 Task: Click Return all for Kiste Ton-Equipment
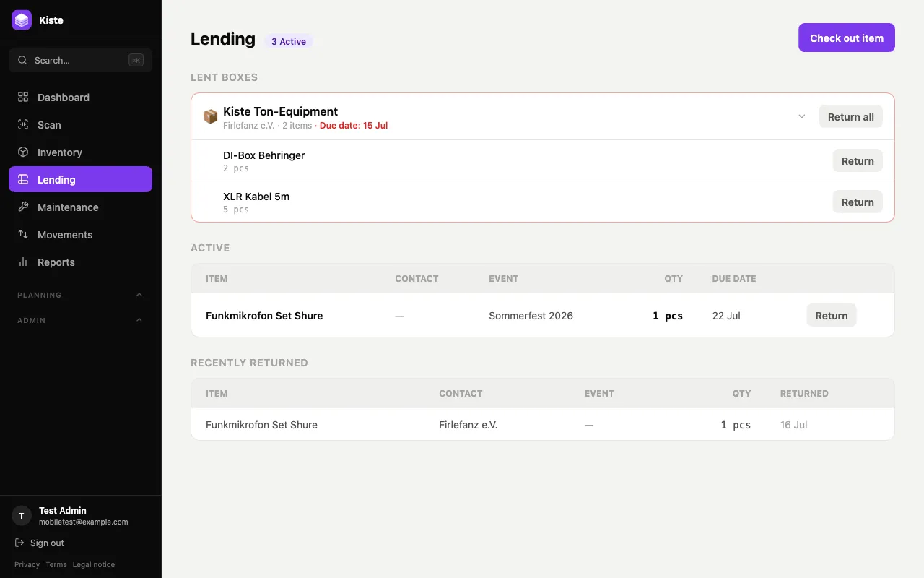850,116
